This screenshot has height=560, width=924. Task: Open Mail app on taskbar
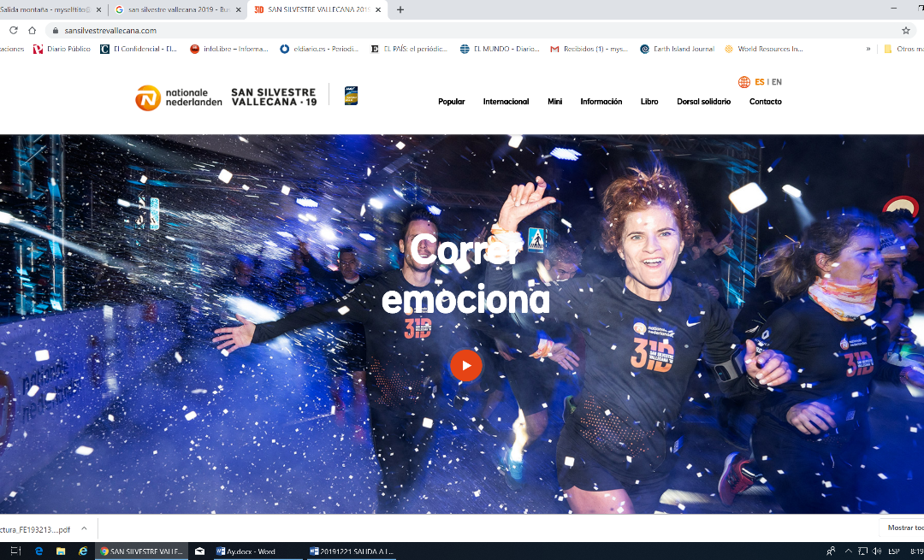[x=199, y=551]
